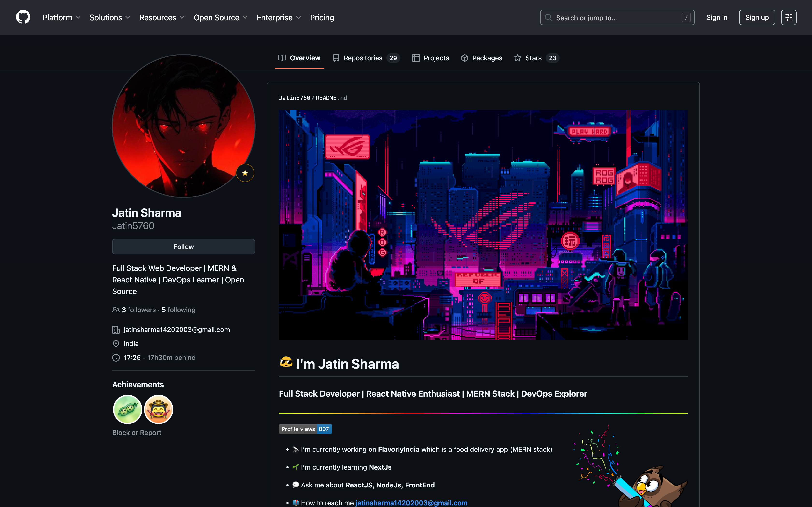Viewport: 812px width, 507px height.
Task: Click the followers people icon
Action: pos(116,310)
